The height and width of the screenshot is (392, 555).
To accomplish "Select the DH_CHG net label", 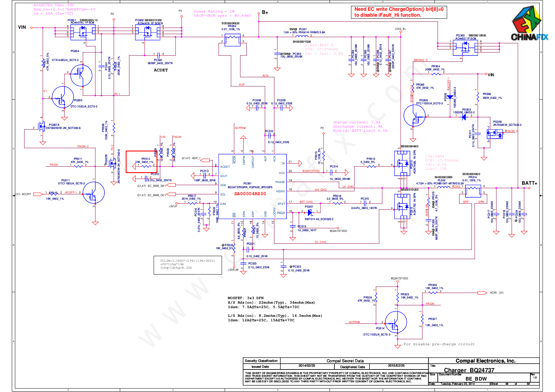I will coord(321,190).
